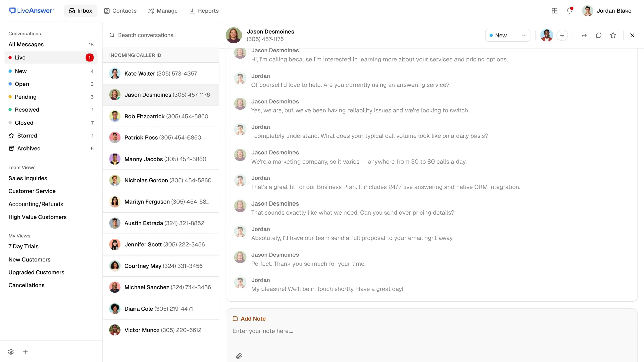Open Archived conversations

coord(51,148)
